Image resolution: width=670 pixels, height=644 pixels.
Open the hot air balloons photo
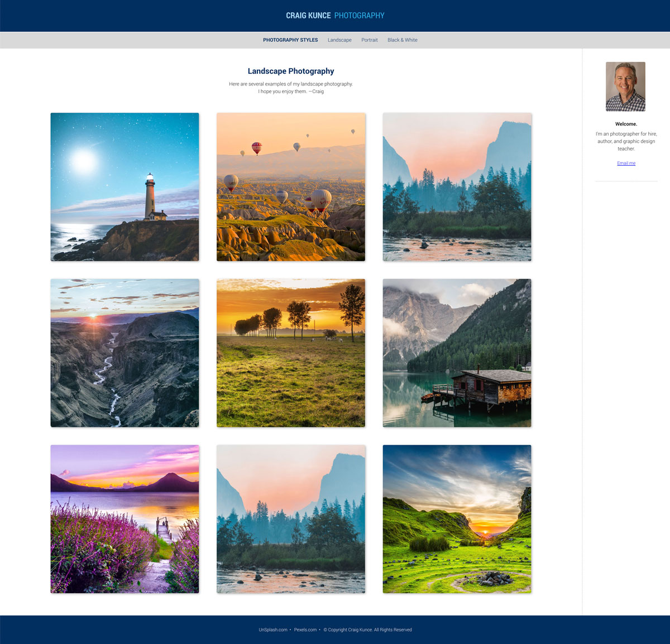(x=291, y=187)
